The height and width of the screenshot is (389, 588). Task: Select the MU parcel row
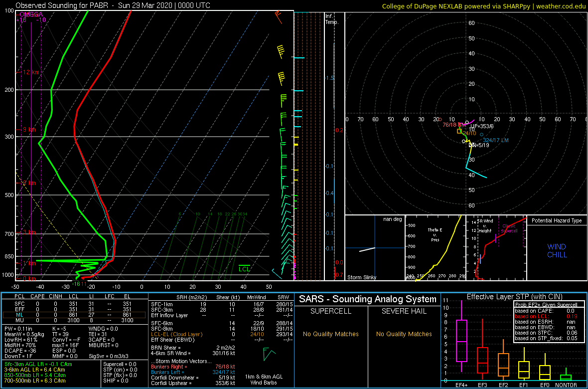pos(74,320)
